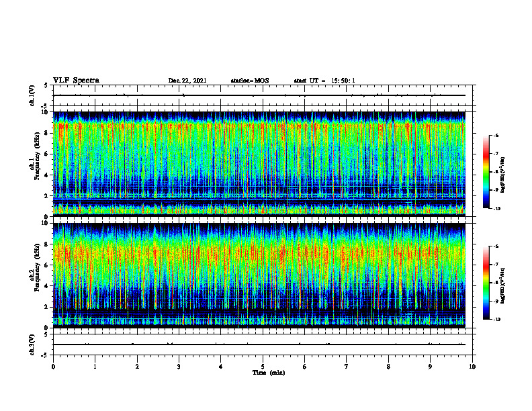532x411 pixels.
Task: Click the "5" tick on ch.1(V) axis
Action: 47,85
